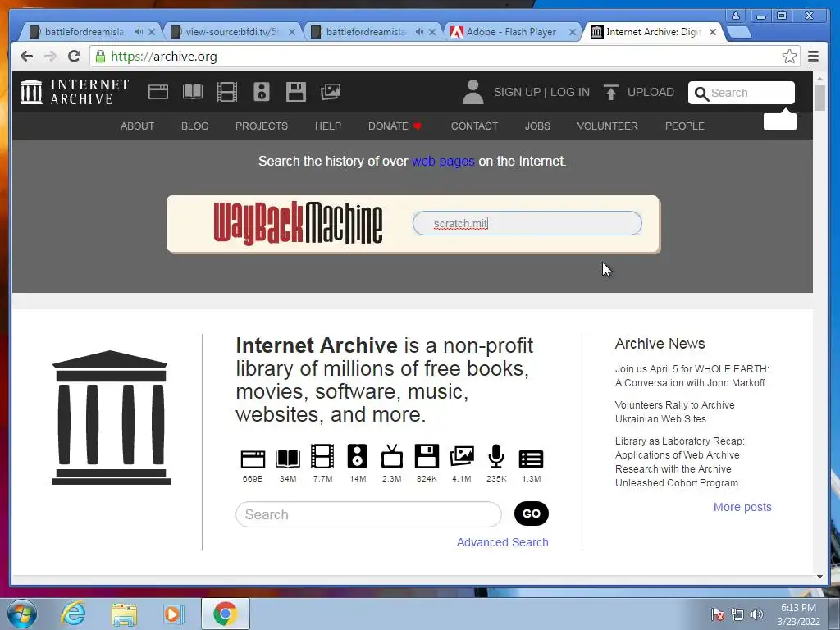Click the taskbar clock showing 6:13 PM

coord(798,614)
